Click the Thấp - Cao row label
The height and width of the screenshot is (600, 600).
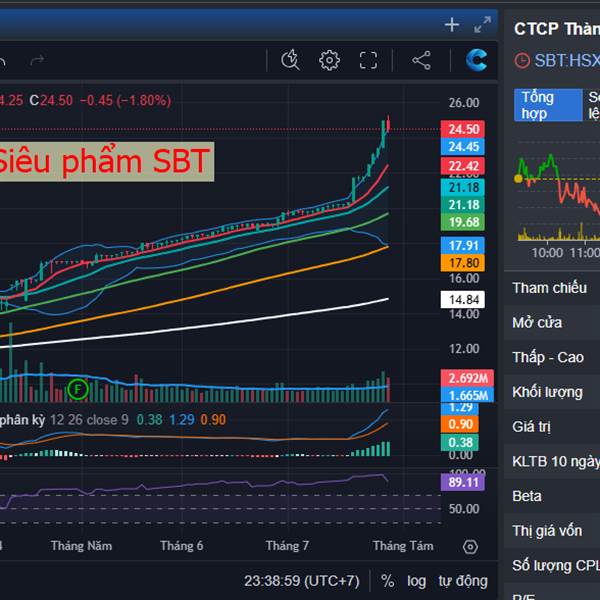click(548, 357)
